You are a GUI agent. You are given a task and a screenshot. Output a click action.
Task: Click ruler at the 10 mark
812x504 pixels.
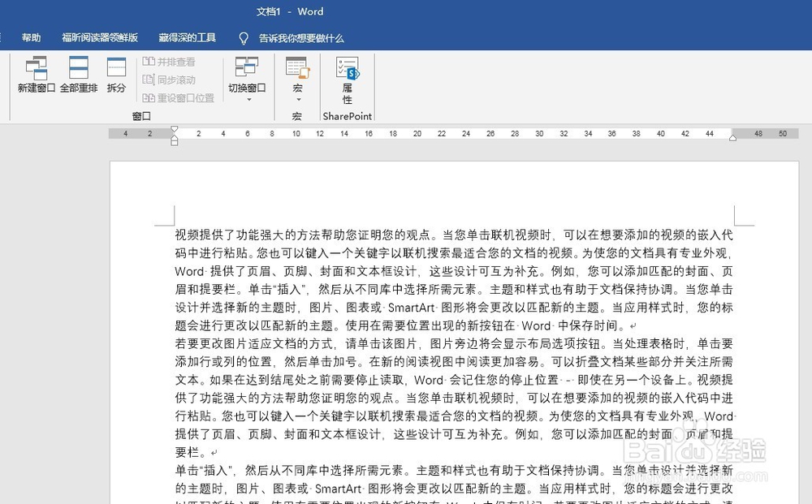(296, 133)
